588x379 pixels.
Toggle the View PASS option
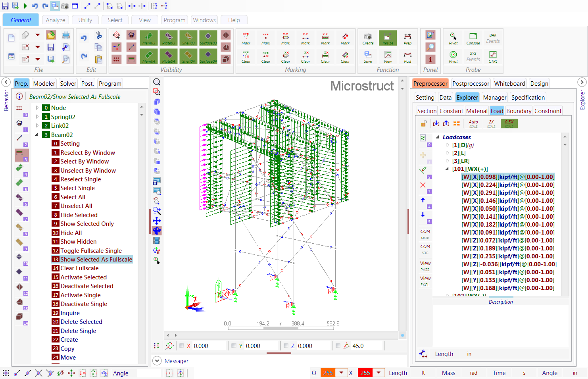click(x=425, y=266)
